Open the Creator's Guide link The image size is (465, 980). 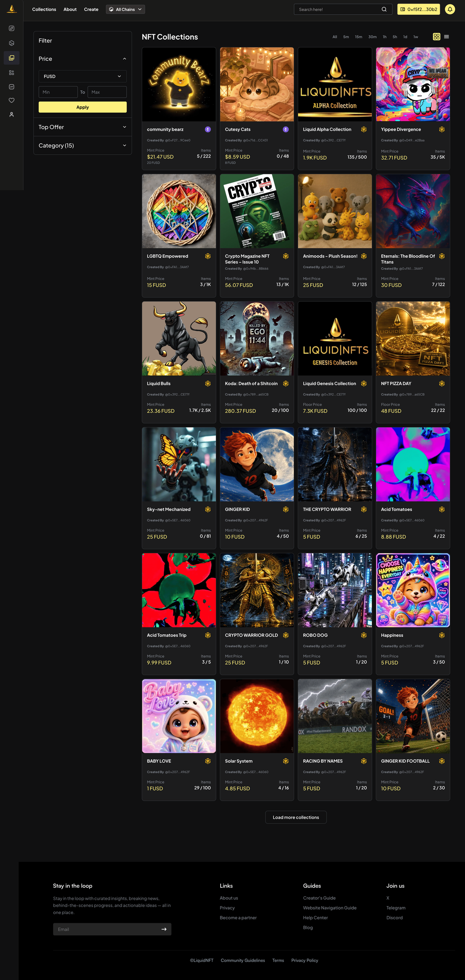coord(319,898)
